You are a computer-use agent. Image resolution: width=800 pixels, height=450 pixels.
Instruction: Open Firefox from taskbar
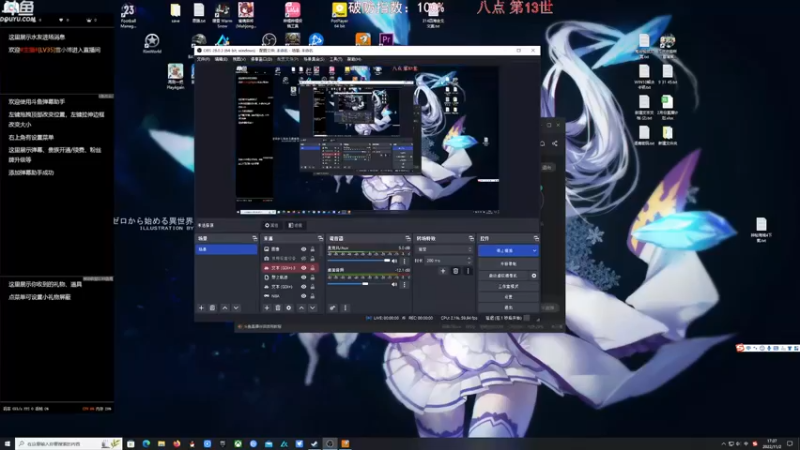[177, 444]
